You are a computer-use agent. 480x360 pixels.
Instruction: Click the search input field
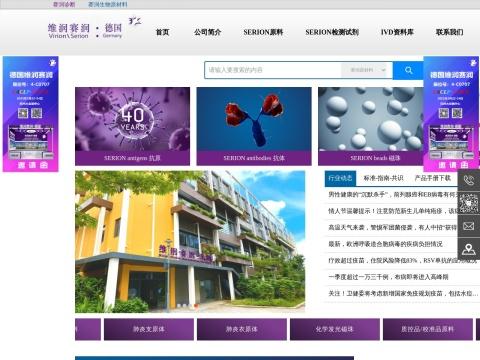(273, 70)
